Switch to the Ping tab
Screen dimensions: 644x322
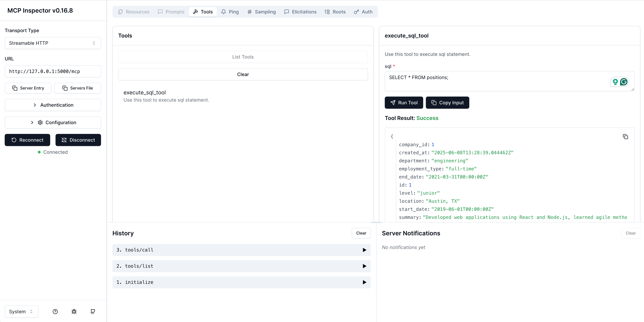(x=230, y=12)
